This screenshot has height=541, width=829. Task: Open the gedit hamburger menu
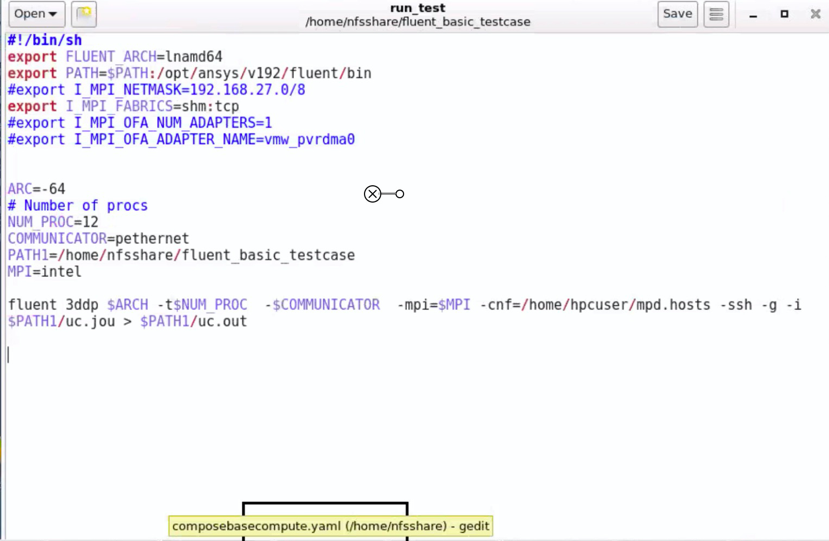click(716, 14)
